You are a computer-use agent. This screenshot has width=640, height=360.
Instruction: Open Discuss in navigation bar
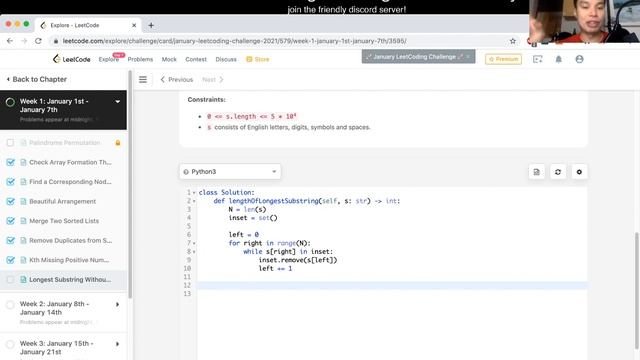pos(226,59)
